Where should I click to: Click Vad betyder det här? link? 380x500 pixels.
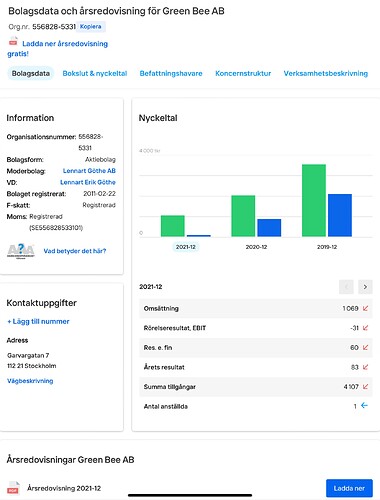[75, 251]
